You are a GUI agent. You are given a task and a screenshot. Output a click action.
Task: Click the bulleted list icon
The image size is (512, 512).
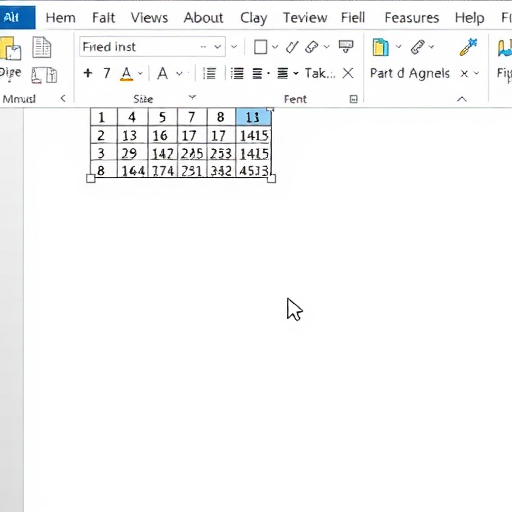click(x=237, y=73)
